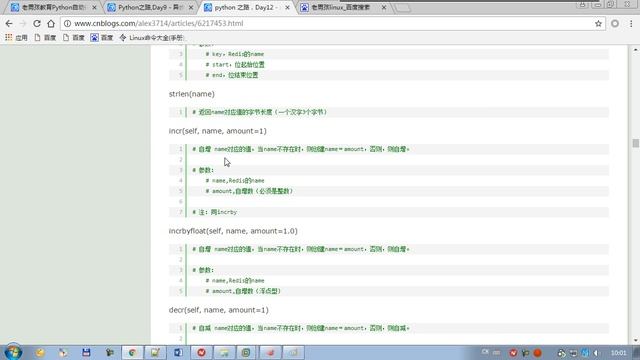Reload the current page

(x=37, y=24)
